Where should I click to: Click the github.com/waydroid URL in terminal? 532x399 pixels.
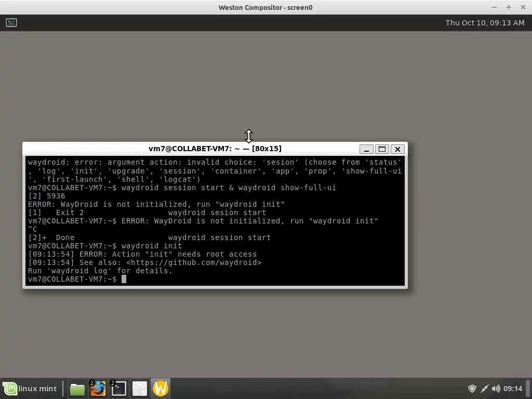coord(194,262)
